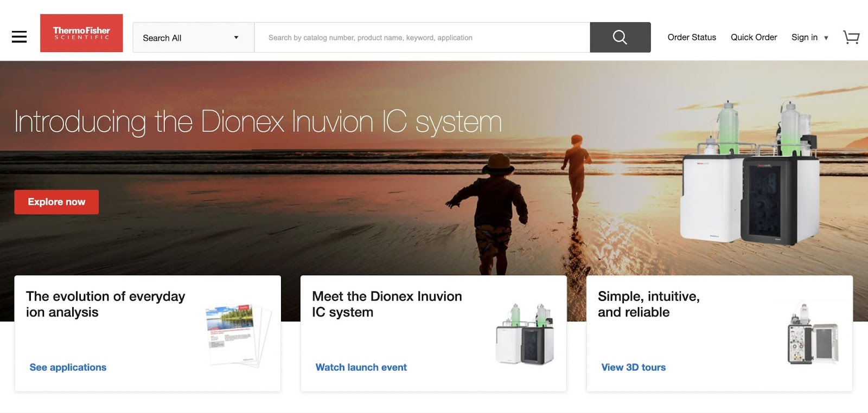Open the shopping cart

851,37
